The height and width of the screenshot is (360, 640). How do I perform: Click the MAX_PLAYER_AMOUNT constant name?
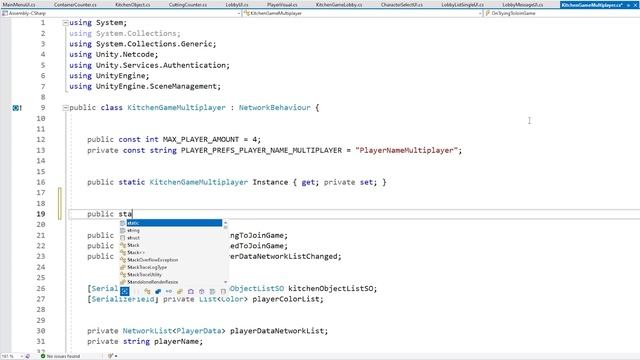(201, 140)
